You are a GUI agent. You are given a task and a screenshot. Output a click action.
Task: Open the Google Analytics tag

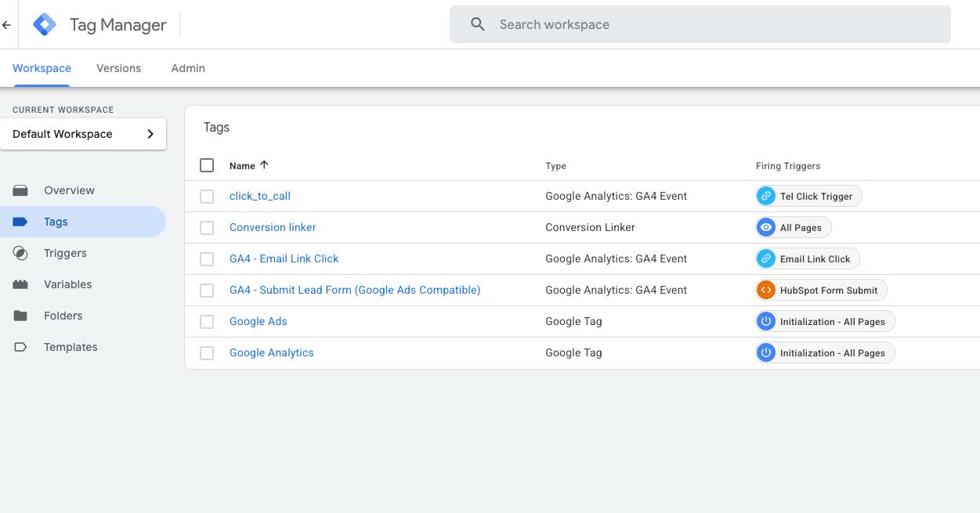click(272, 352)
